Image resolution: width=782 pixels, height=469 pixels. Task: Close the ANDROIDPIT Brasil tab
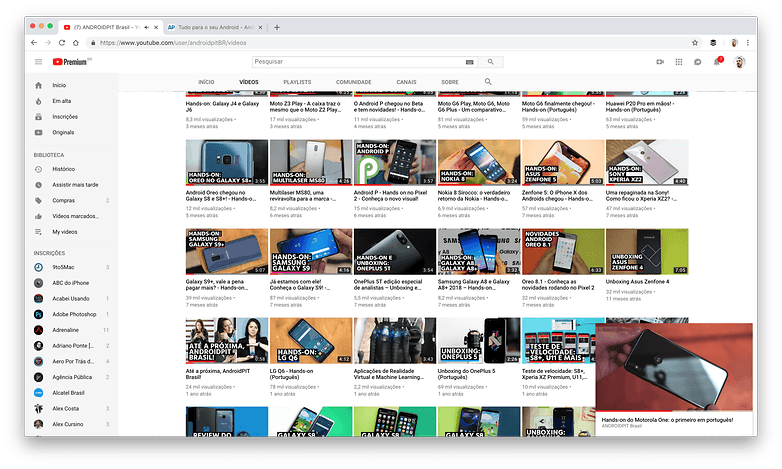click(x=156, y=27)
